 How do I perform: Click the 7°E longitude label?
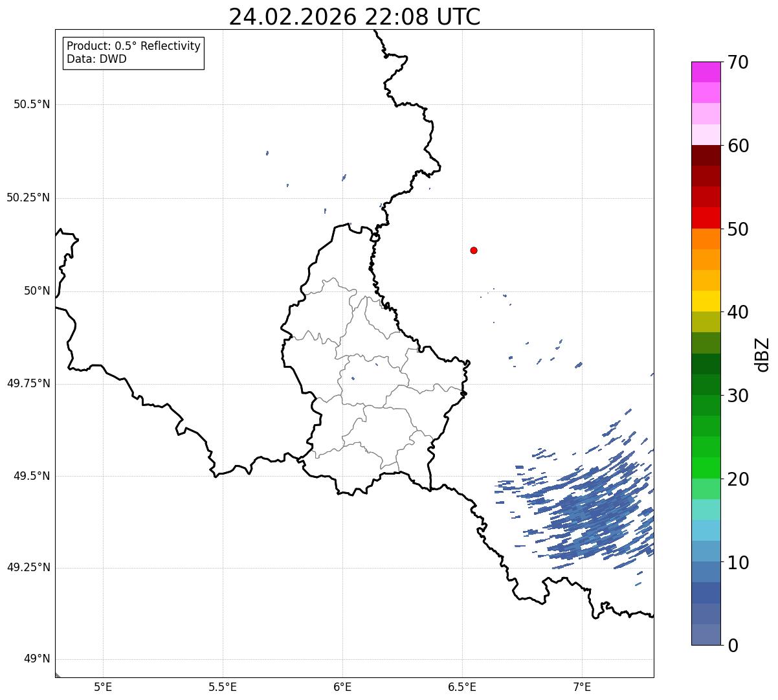pyautogui.click(x=582, y=686)
